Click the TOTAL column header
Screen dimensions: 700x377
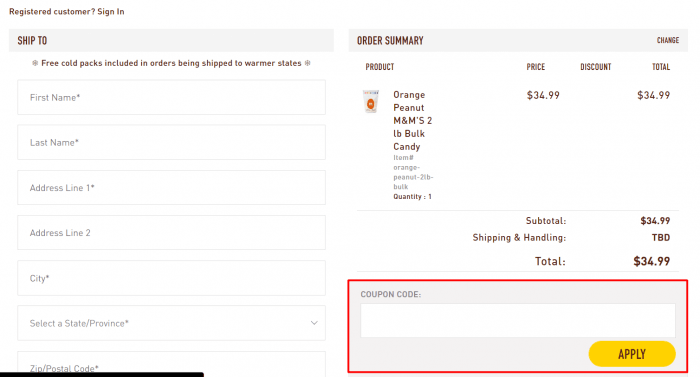[661, 67]
